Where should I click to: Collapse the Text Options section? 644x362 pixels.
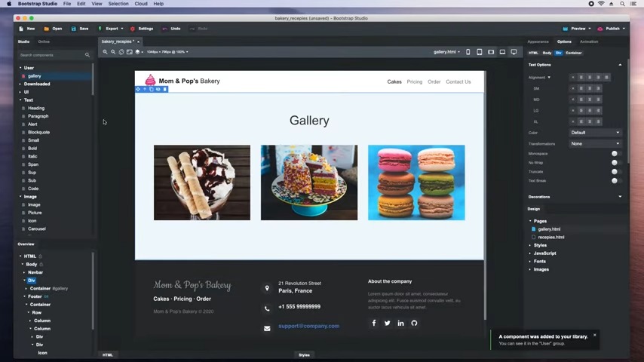click(x=620, y=65)
